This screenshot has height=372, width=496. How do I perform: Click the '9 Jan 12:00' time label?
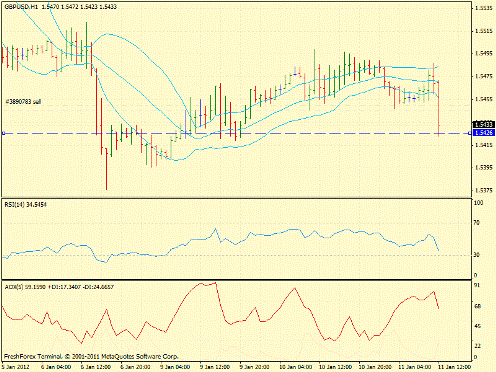215,367
